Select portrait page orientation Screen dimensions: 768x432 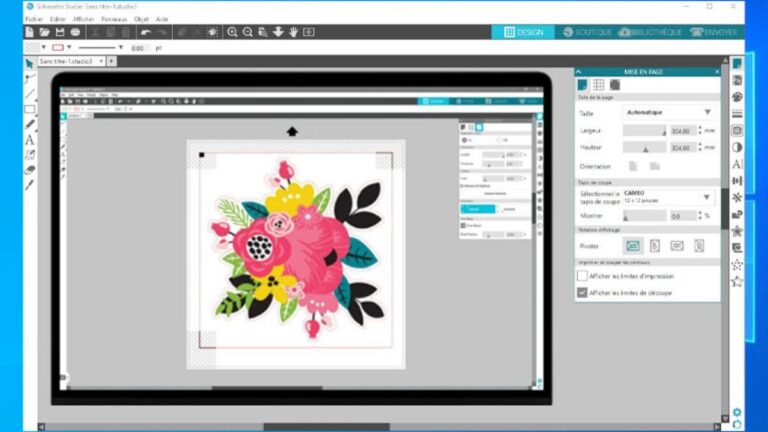[632, 166]
